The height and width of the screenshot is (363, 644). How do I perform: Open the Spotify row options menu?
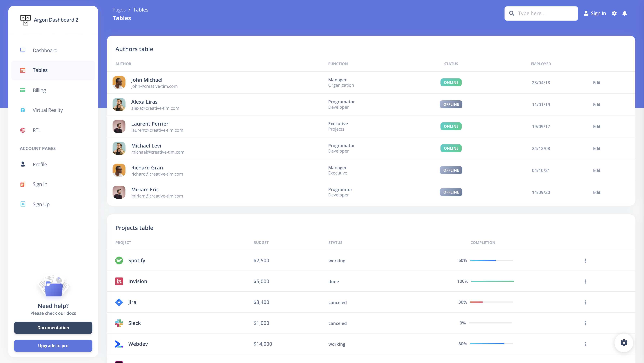[x=585, y=260]
